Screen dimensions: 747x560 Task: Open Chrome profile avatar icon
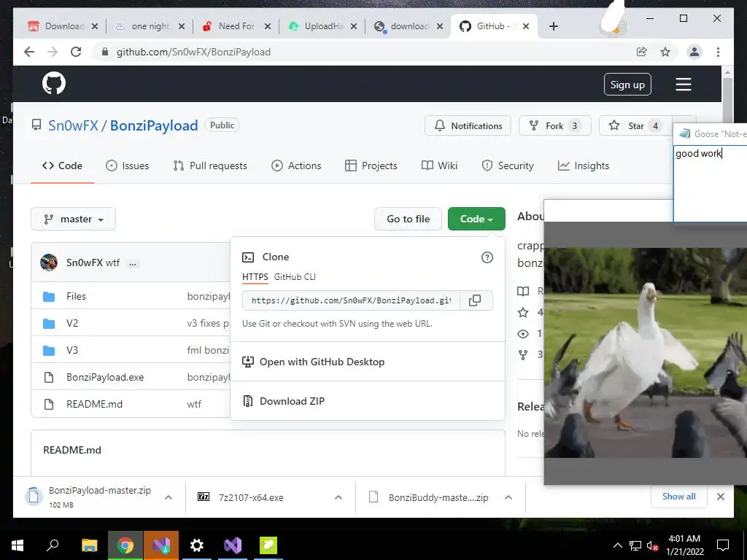click(694, 52)
